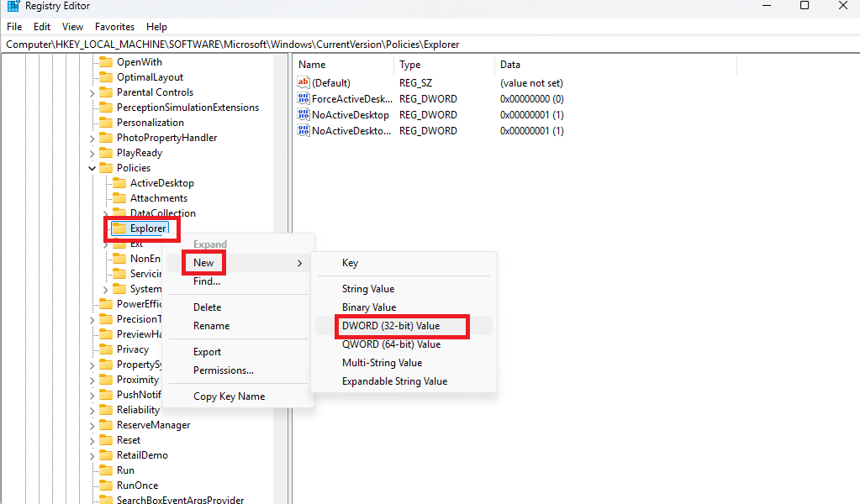Expand the Reliability node
Viewport: 860px width, 504px height.
coord(92,410)
